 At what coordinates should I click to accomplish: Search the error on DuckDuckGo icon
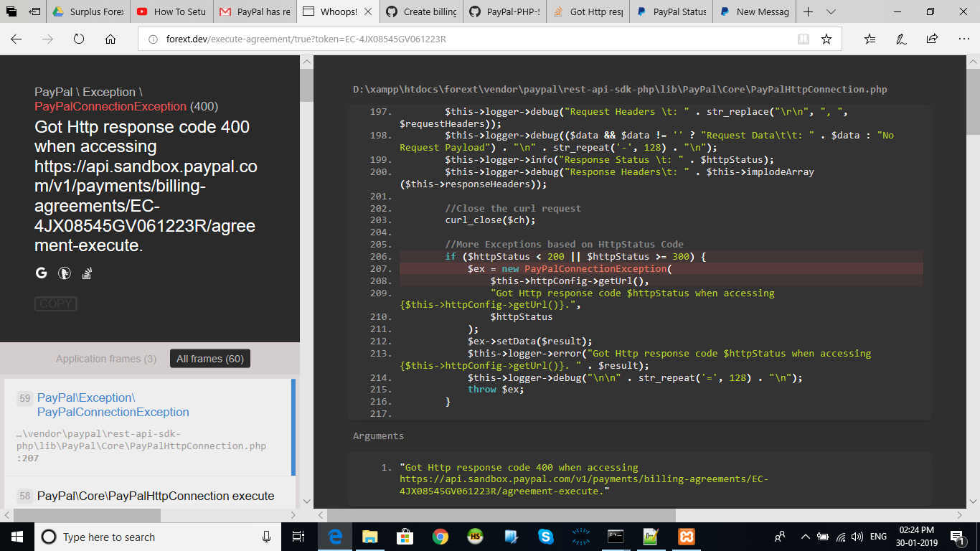point(64,273)
